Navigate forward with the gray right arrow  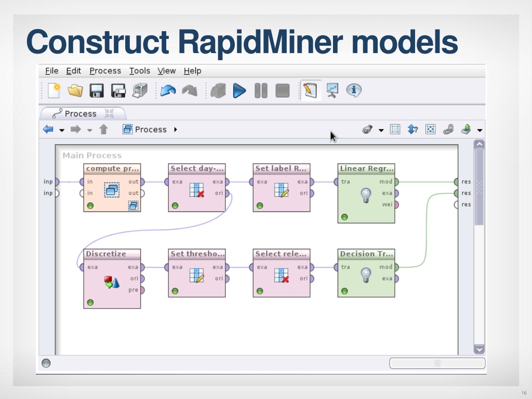(x=76, y=129)
